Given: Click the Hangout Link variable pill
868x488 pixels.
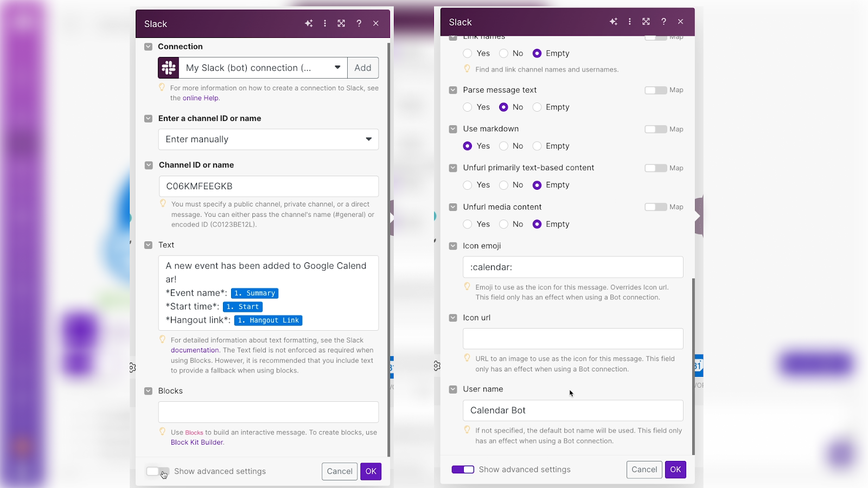Looking at the screenshot, I should tap(269, 320).
